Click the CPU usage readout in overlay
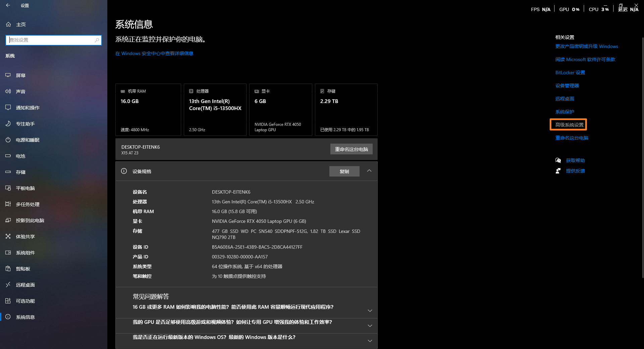This screenshot has width=644, height=349. (599, 9)
